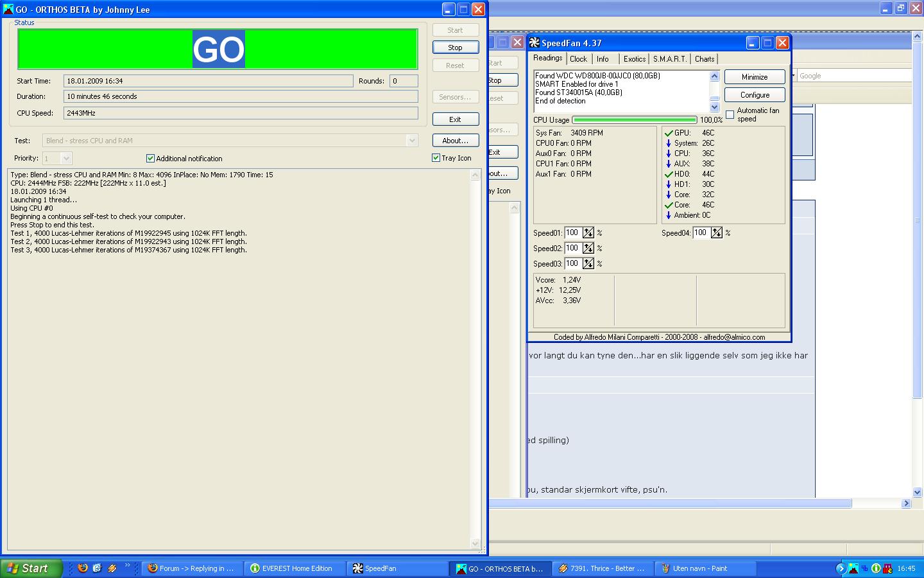Click the Start Time field 18.01.2009 16:34
The image size is (924, 578).
[209, 81]
